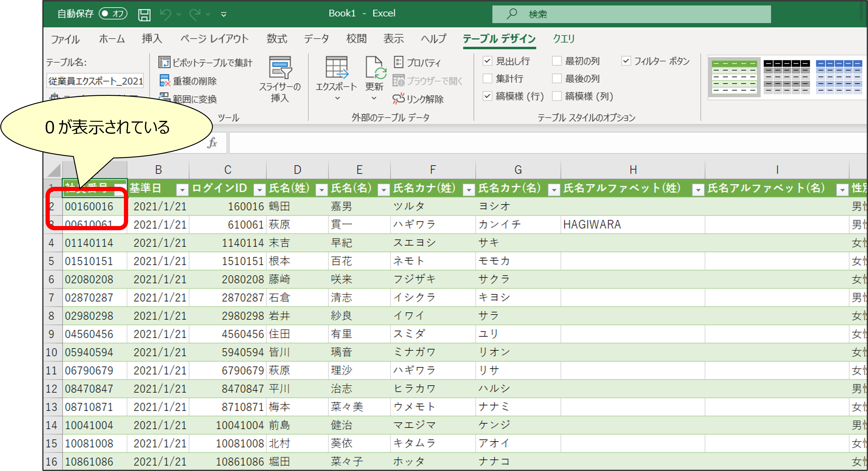Open the ファイル tab
Image resolution: width=868 pixels, height=471 pixels.
[65, 39]
